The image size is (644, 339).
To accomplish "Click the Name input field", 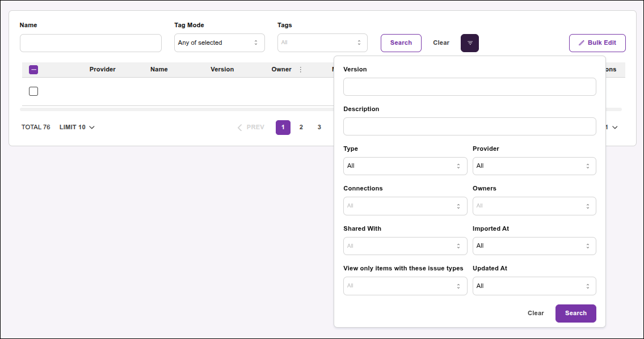I will click(91, 43).
